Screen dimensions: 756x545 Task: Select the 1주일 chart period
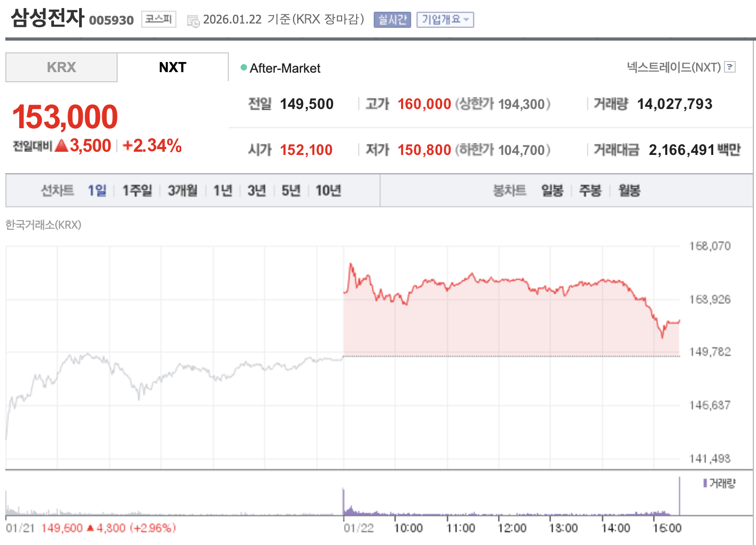coord(137,190)
